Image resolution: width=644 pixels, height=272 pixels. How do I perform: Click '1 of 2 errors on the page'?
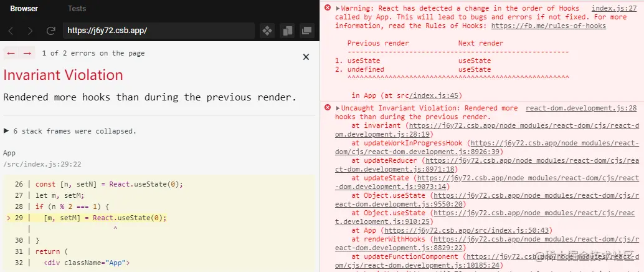(x=93, y=53)
